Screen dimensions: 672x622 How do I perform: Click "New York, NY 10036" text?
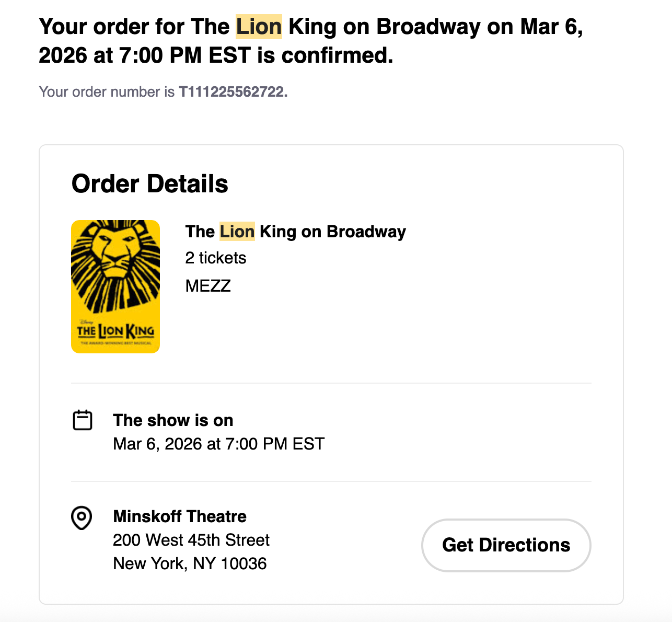pyautogui.click(x=190, y=563)
